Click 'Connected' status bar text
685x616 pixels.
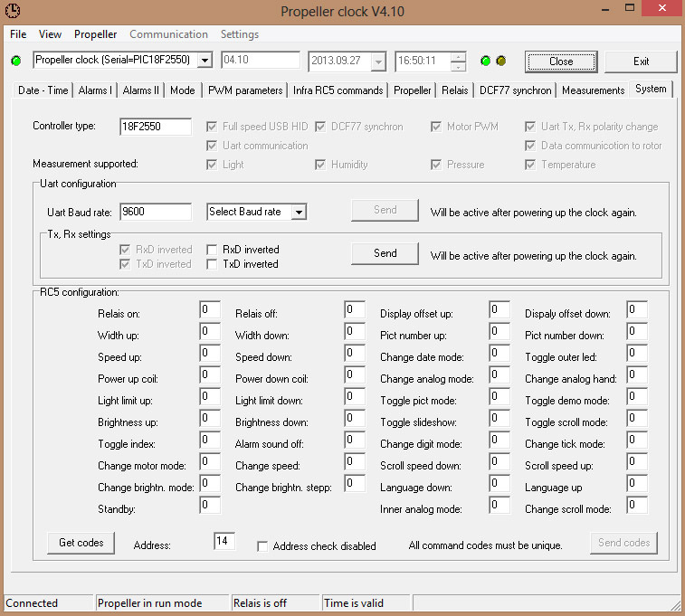pyautogui.click(x=32, y=603)
